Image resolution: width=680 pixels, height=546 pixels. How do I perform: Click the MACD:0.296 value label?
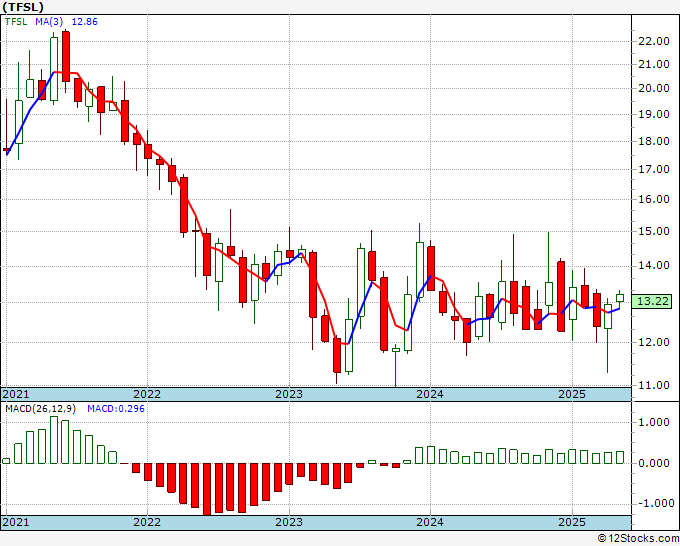click(x=116, y=409)
